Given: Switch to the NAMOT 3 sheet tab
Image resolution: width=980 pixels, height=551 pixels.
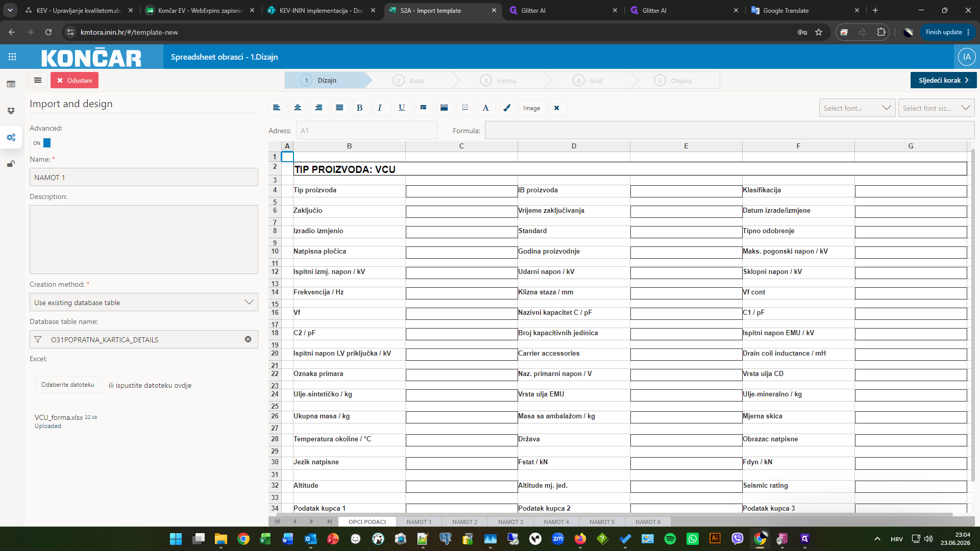Looking at the screenshot, I should click(x=510, y=522).
